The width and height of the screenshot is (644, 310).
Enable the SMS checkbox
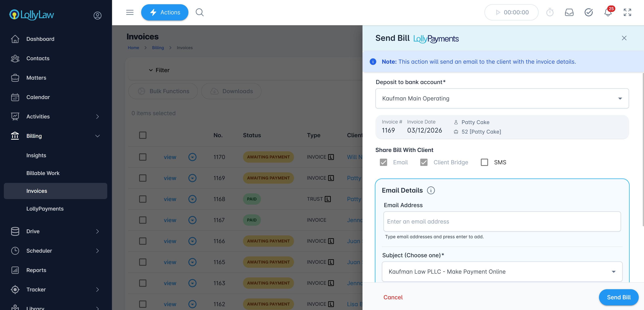(484, 162)
